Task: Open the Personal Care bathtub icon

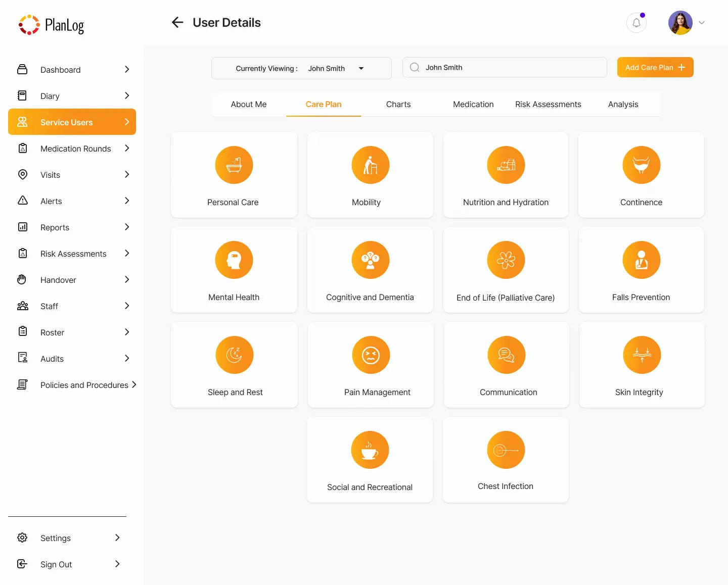Action: pos(234,165)
